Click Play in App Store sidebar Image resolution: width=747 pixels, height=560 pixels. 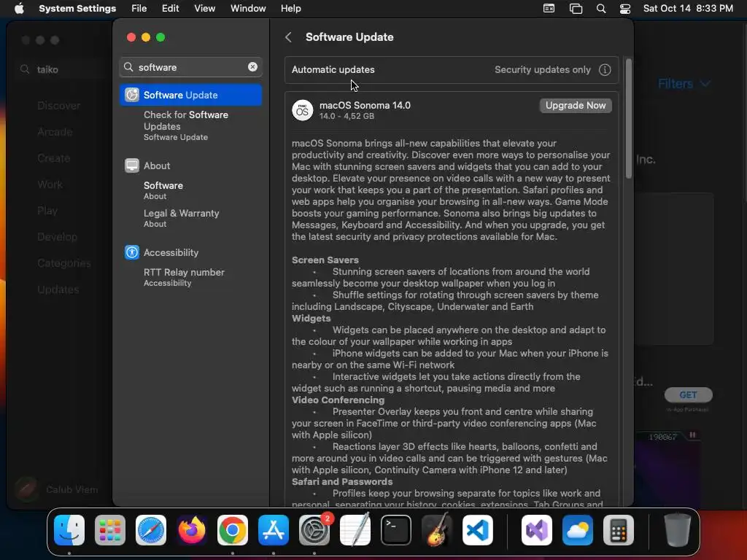pyautogui.click(x=47, y=211)
